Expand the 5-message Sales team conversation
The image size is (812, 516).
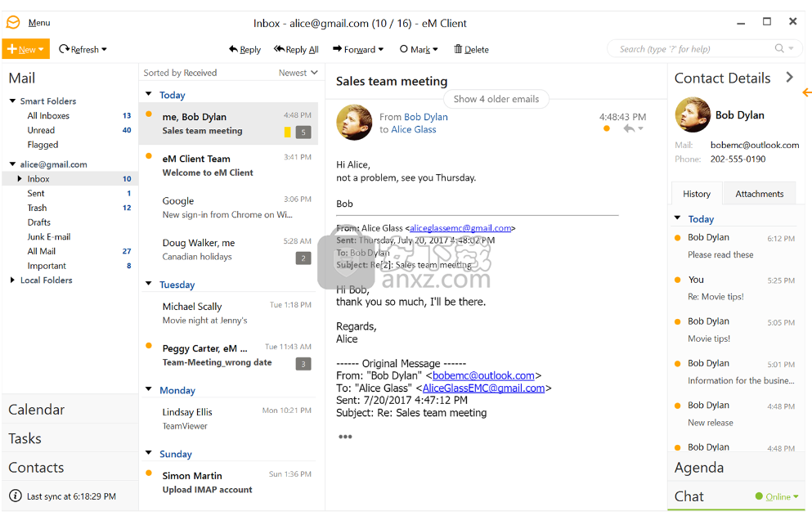[x=303, y=132]
